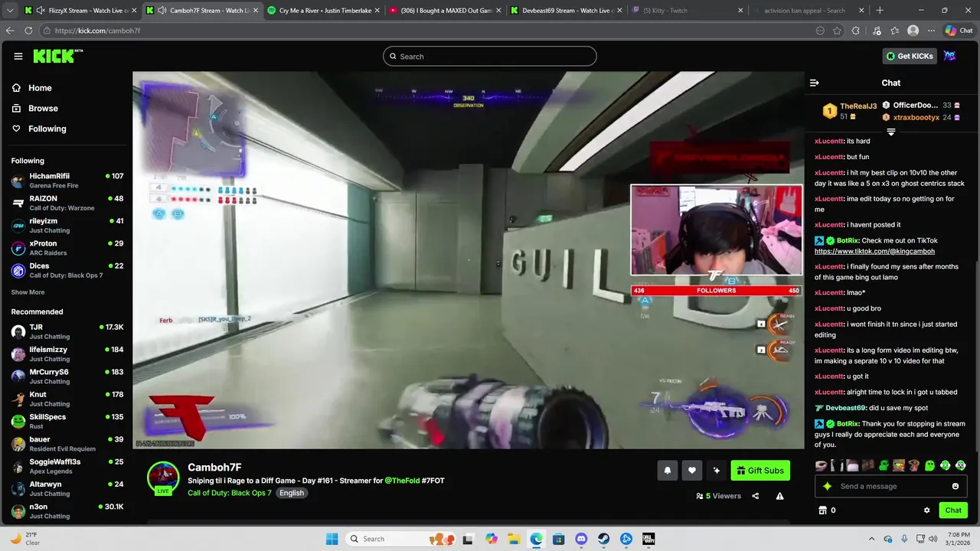Send message with green Chat button
This screenshot has width=980, height=551.
coord(953,510)
